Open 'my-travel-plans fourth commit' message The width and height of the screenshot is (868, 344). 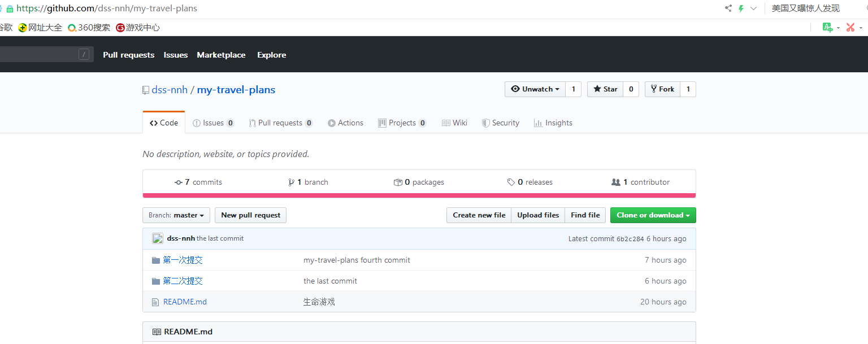click(x=357, y=260)
